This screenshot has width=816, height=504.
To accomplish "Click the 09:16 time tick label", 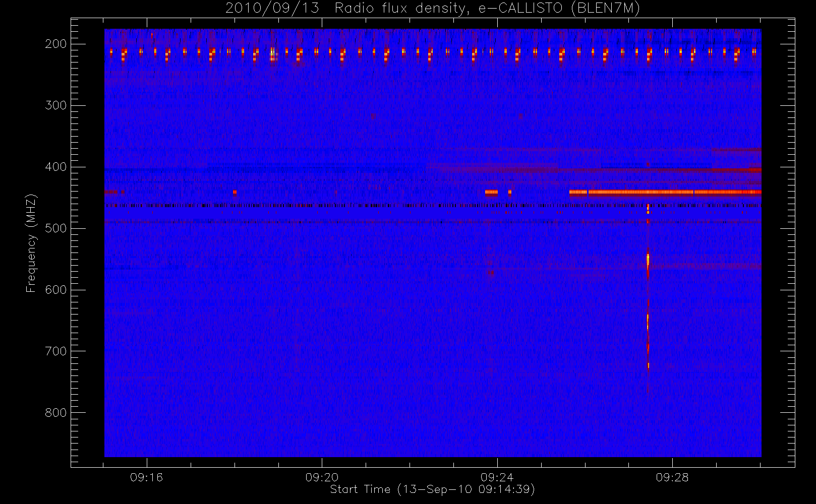I will [146, 477].
